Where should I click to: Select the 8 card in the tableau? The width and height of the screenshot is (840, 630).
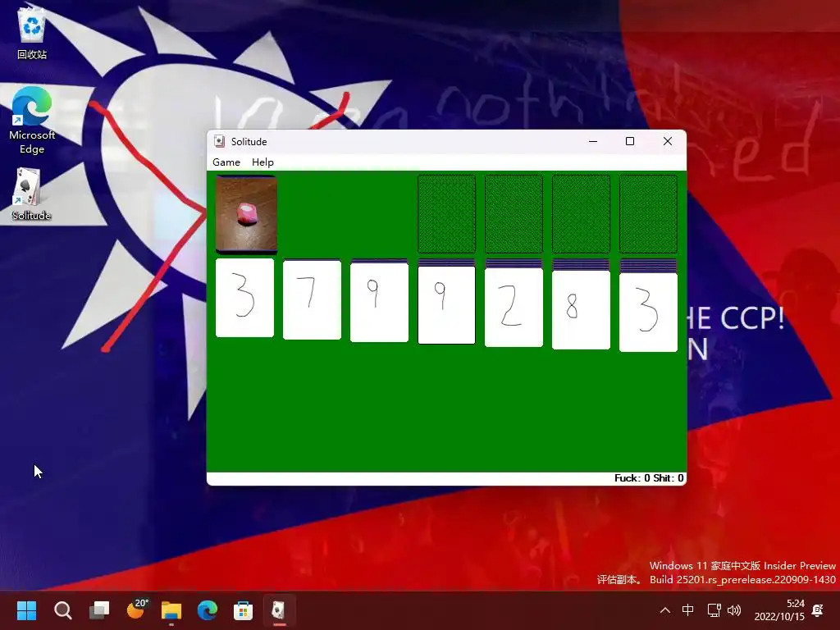click(x=582, y=309)
